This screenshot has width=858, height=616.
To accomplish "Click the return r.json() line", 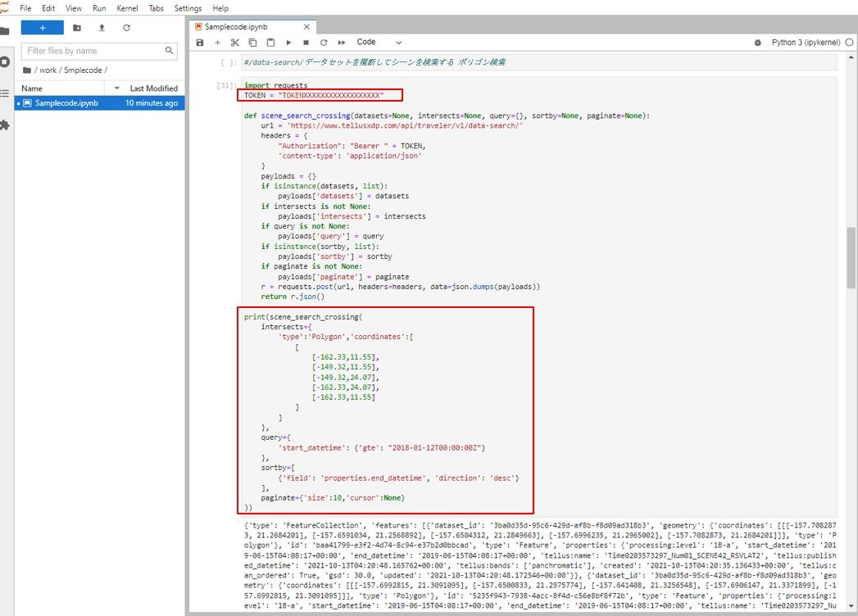I will tap(293, 297).
